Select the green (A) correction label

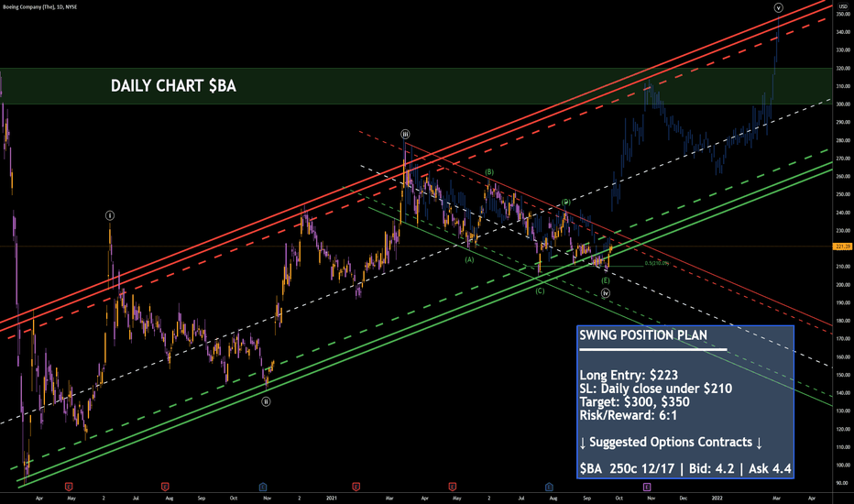coord(469,260)
